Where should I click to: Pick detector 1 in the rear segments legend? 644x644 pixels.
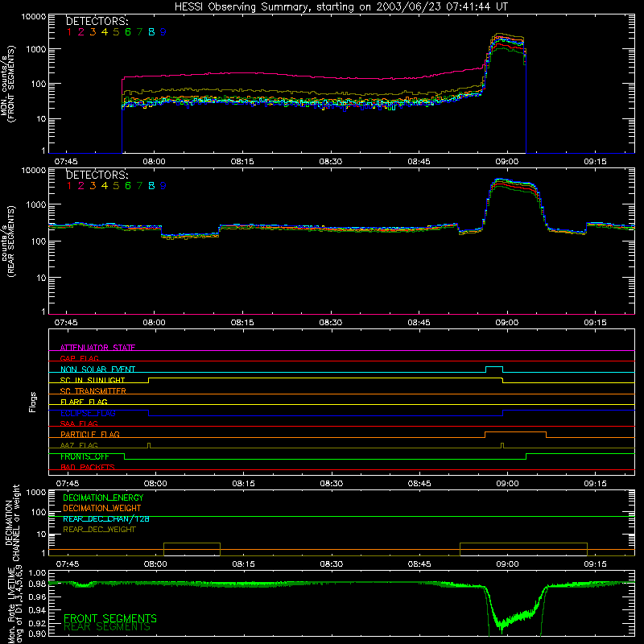(x=69, y=186)
